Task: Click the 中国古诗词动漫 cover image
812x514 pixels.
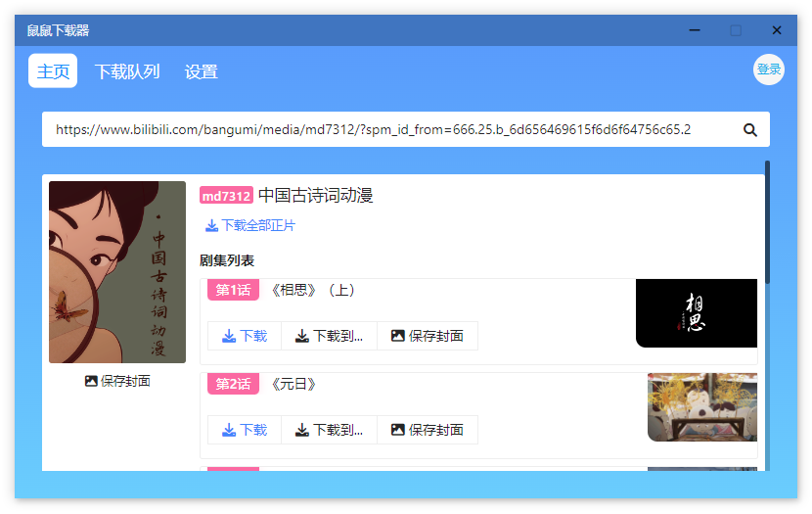Action: tap(117, 272)
